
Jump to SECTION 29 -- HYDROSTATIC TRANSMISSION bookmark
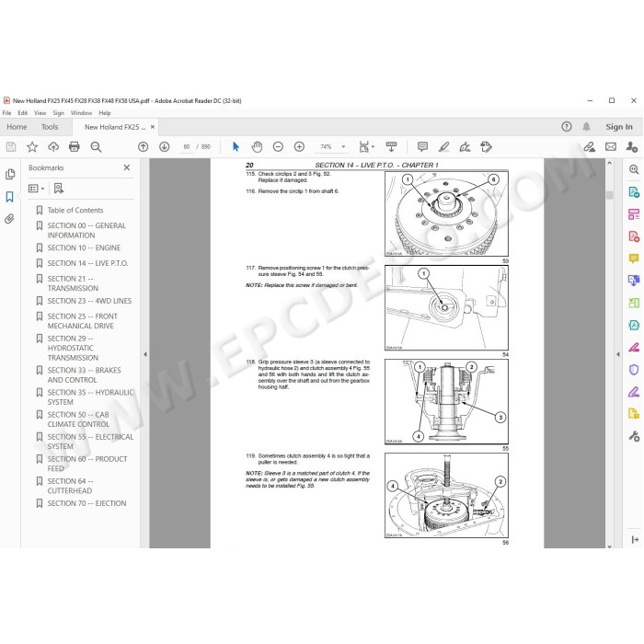73,348
